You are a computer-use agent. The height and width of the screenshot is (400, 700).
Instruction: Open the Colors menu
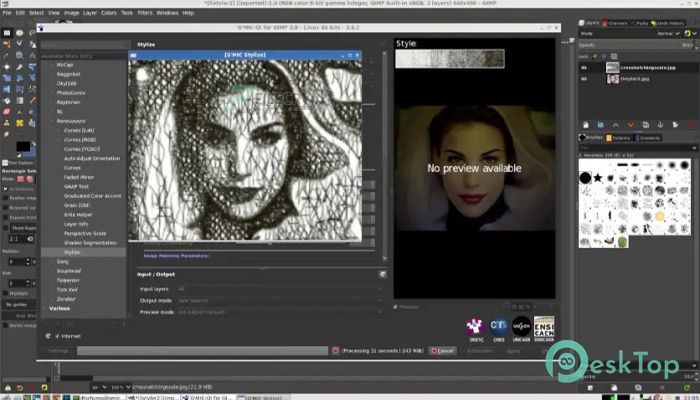tap(108, 13)
